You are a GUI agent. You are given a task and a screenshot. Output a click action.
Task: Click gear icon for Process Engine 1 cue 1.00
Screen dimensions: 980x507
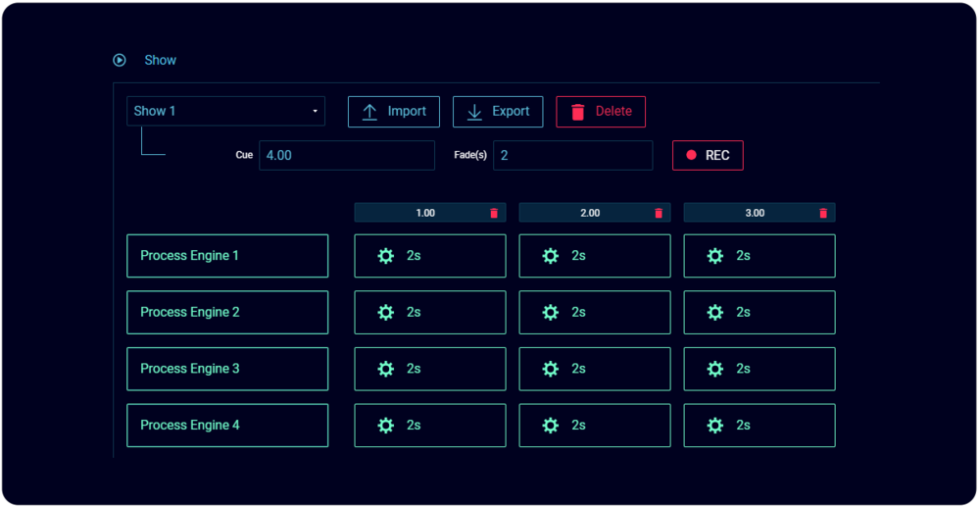386,256
